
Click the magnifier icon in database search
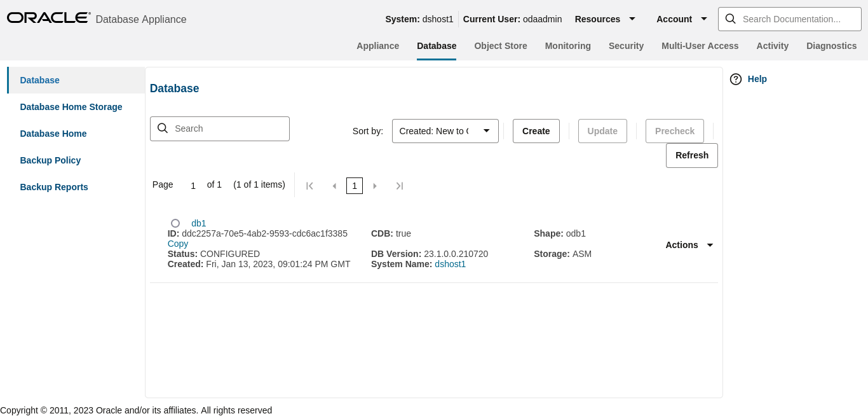[163, 128]
